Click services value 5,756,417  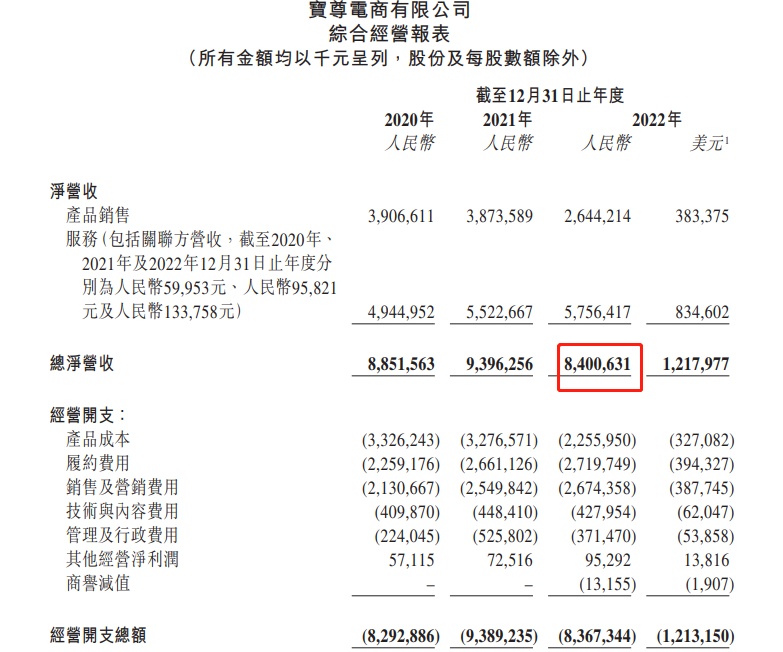tap(598, 313)
